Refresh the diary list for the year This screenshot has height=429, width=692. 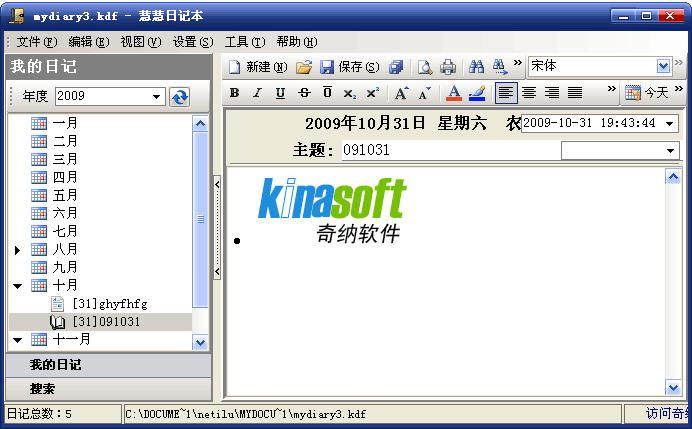coord(180,97)
